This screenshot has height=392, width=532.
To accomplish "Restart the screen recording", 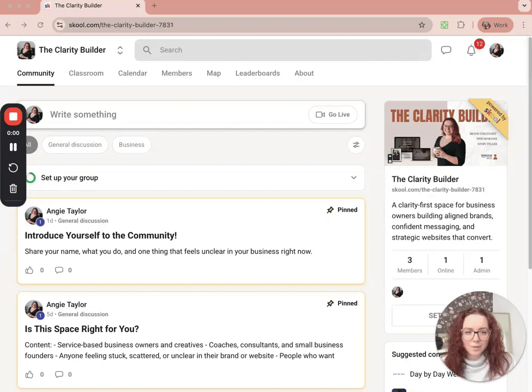I will [x=13, y=168].
